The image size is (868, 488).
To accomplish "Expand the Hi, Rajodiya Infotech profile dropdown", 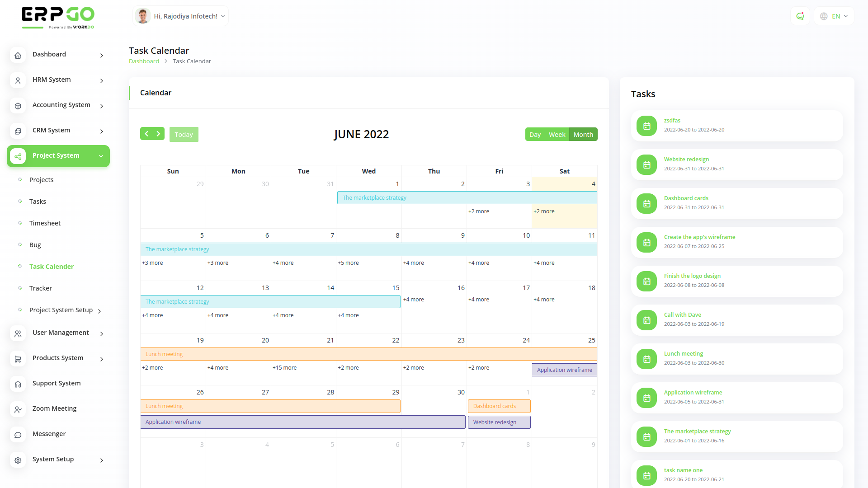I will pos(180,16).
